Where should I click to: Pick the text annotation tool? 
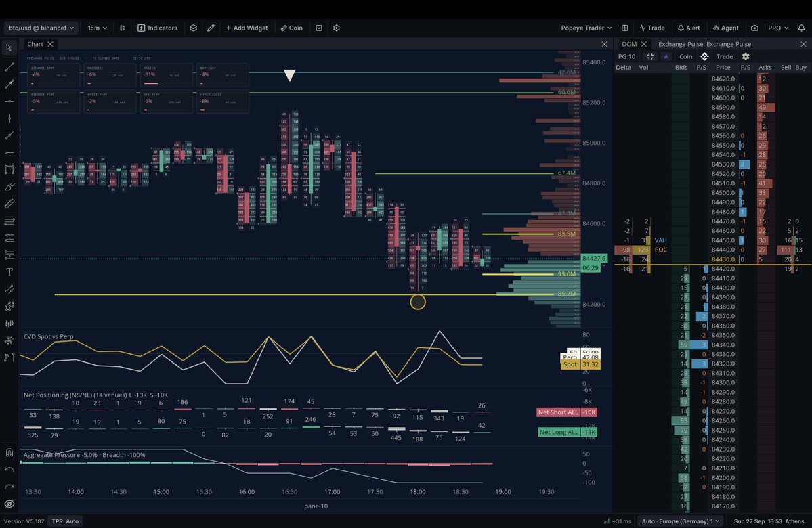coord(9,272)
